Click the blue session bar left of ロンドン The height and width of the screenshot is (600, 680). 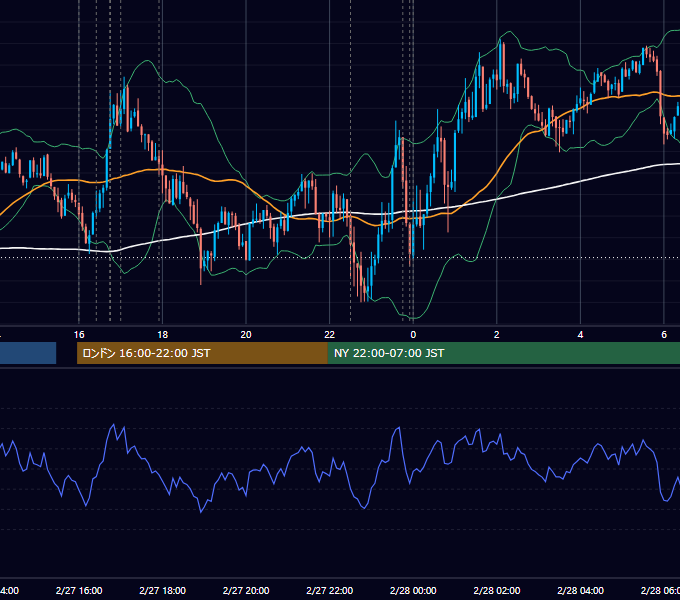pyautogui.click(x=28, y=353)
